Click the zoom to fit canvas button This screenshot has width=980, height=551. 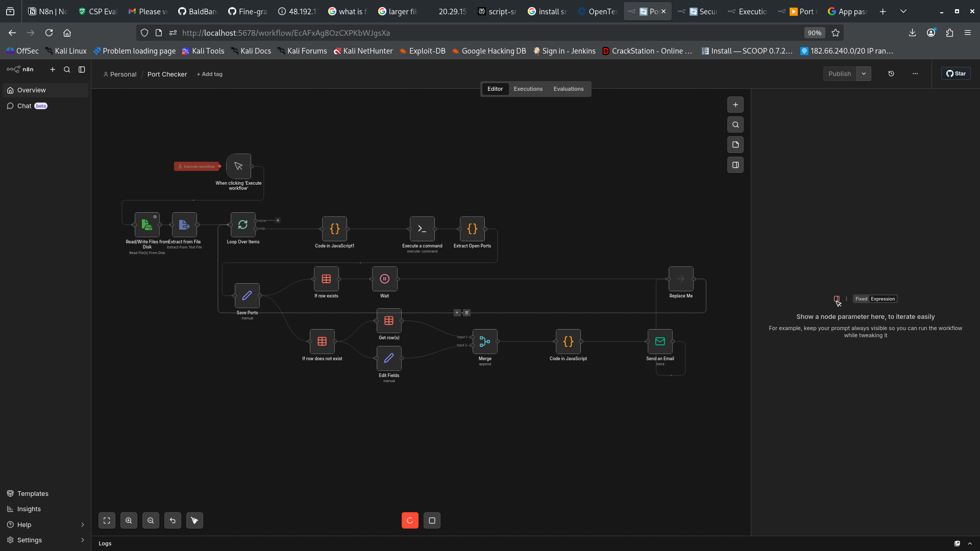pos(107,520)
